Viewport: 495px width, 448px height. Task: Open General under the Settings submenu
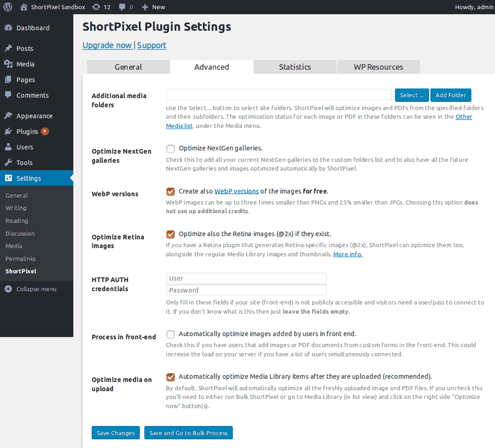(x=16, y=195)
